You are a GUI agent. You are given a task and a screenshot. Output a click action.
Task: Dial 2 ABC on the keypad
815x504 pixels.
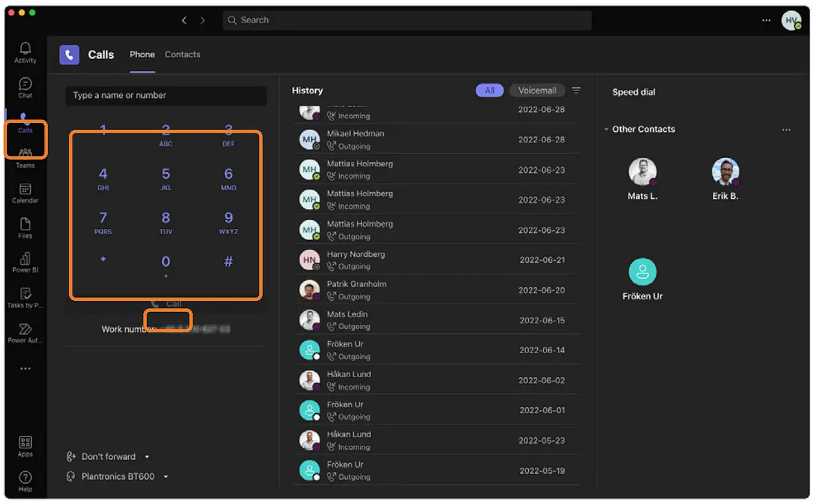166,135
